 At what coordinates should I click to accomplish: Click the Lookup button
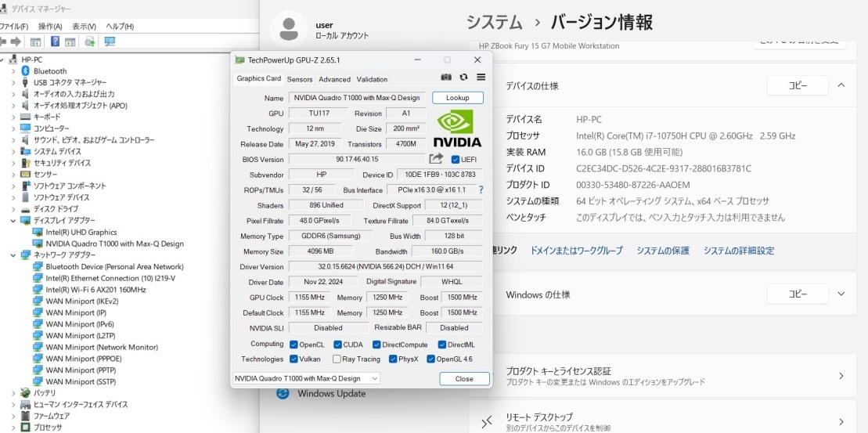(457, 97)
